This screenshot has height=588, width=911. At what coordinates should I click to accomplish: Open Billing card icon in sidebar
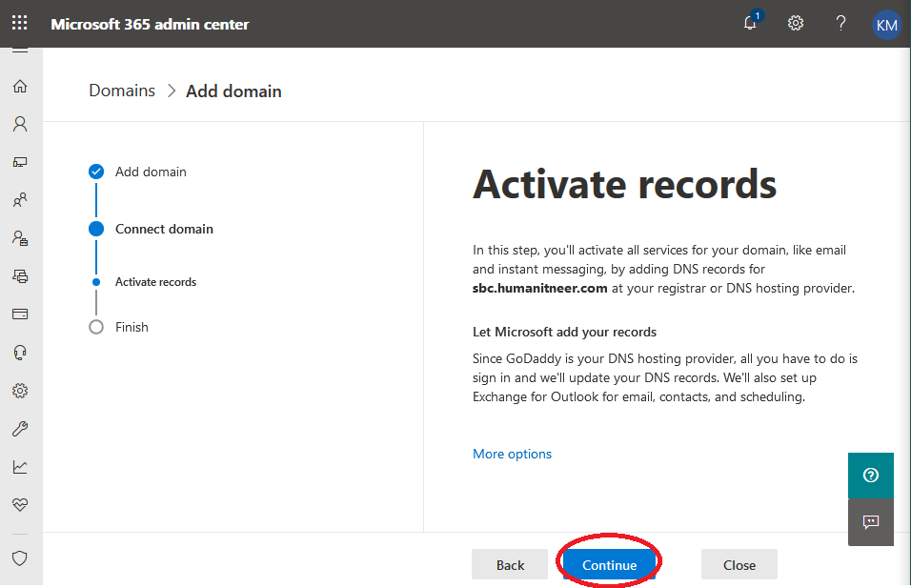[20, 314]
